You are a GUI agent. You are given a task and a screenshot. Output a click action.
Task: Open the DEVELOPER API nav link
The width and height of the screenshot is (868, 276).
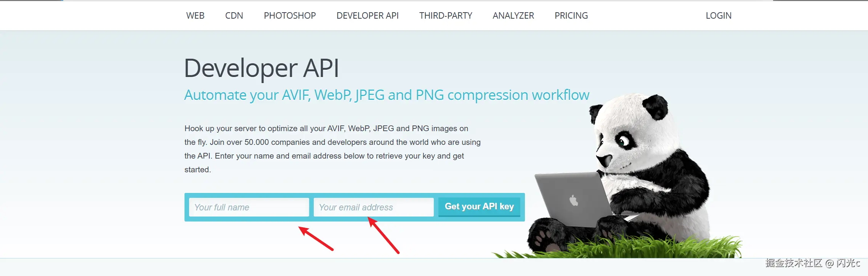pos(367,16)
